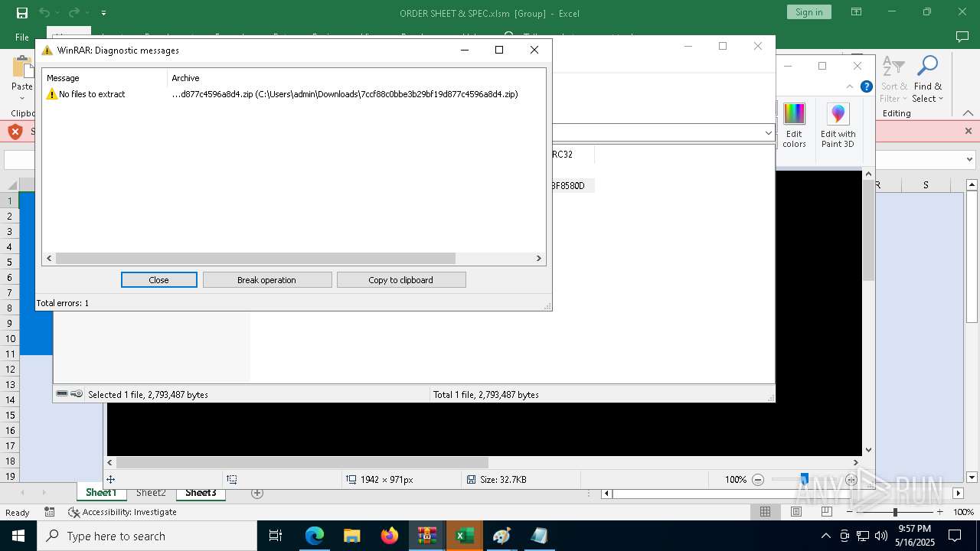Click the Break operation button
The width and height of the screenshot is (980, 551).
coord(266,280)
